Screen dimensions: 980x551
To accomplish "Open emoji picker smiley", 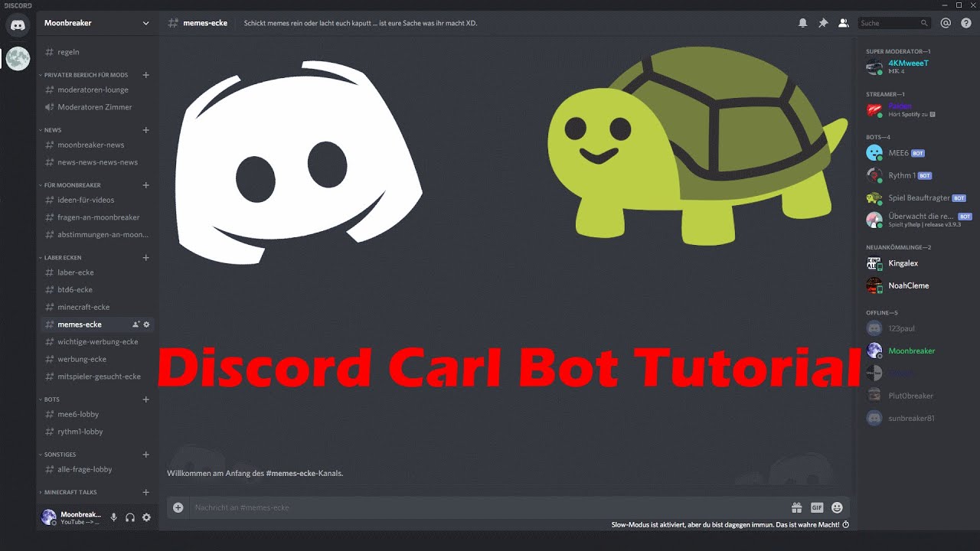I will tap(837, 507).
